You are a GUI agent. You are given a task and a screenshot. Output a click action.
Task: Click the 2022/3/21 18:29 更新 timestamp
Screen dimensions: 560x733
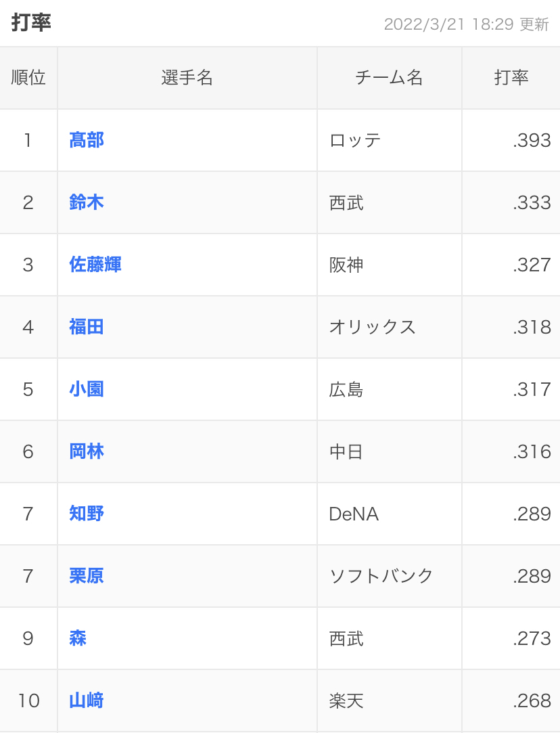tap(466, 24)
